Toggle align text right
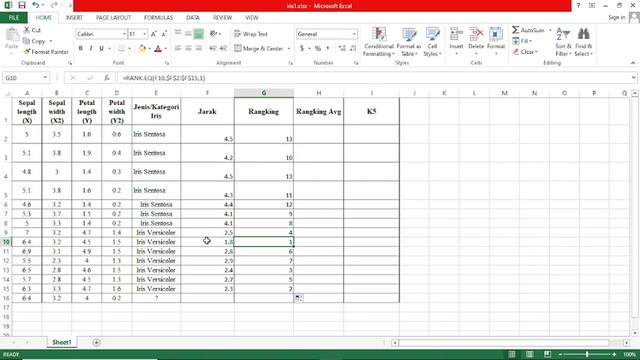The width and height of the screenshot is (640, 360). 199,49
